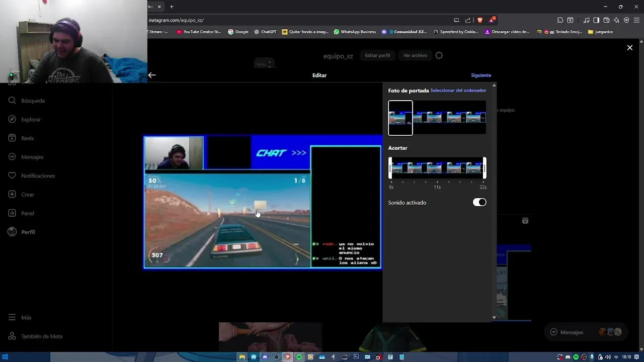Click Siguiente to continue
Viewport: 644px width, 362px height.
481,75
